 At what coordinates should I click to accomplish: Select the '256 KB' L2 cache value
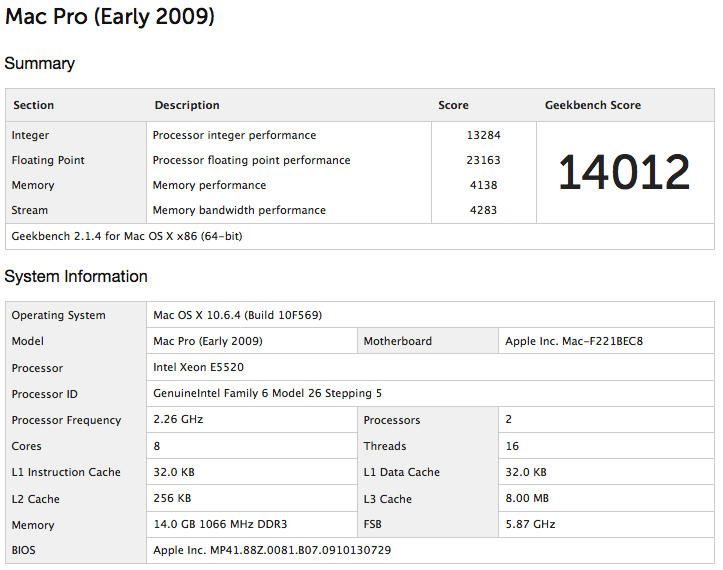172,498
